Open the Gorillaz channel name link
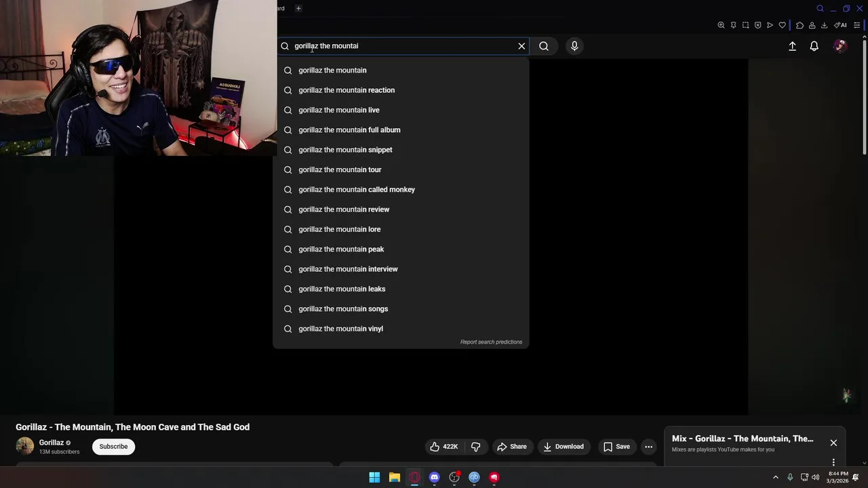This screenshot has width=868, height=488. pos(51,443)
